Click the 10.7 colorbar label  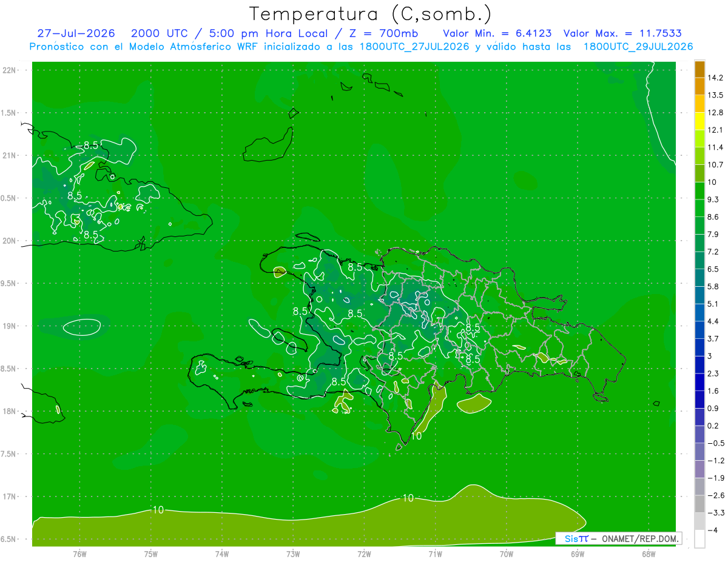(x=715, y=165)
